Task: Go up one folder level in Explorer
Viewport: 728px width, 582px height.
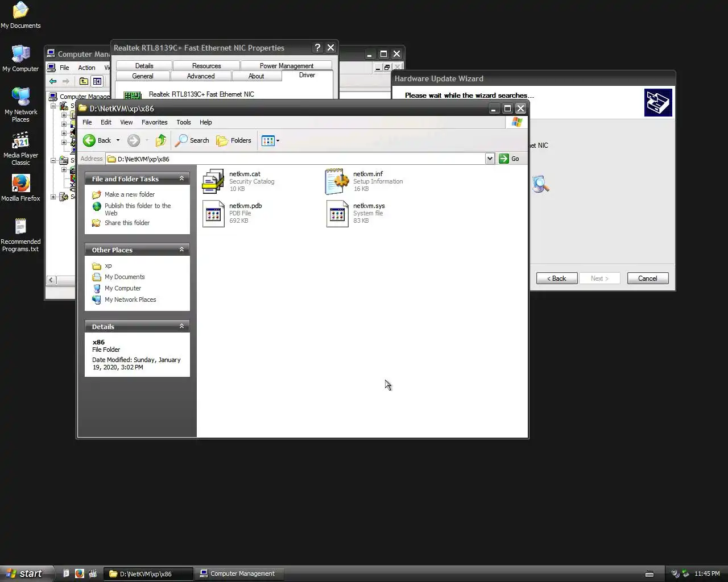Action: [x=161, y=140]
